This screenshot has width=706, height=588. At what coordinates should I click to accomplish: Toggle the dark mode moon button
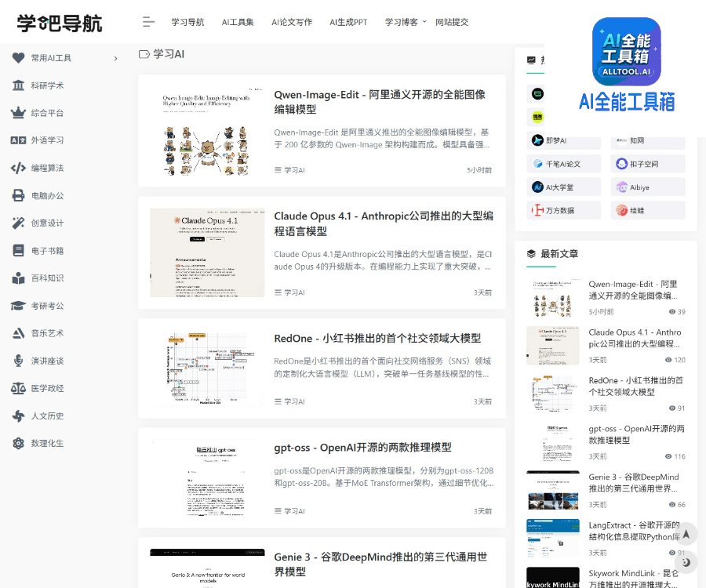click(686, 562)
